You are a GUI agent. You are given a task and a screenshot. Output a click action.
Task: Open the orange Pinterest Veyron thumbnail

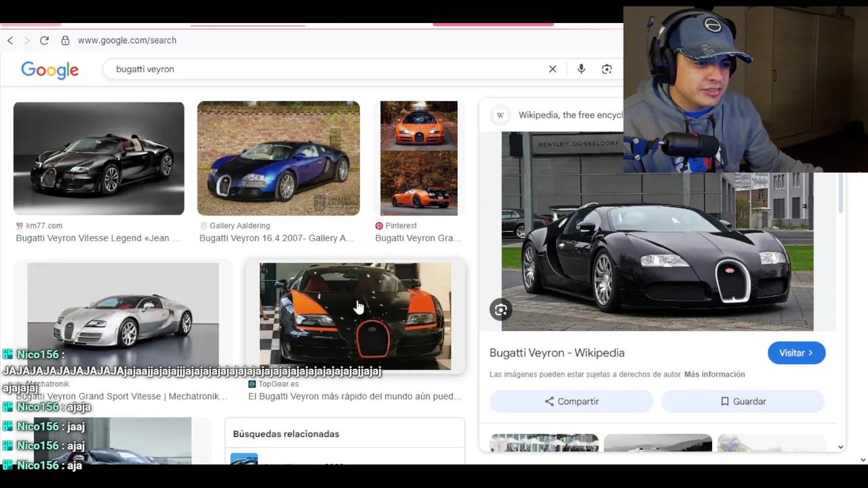tap(419, 159)
